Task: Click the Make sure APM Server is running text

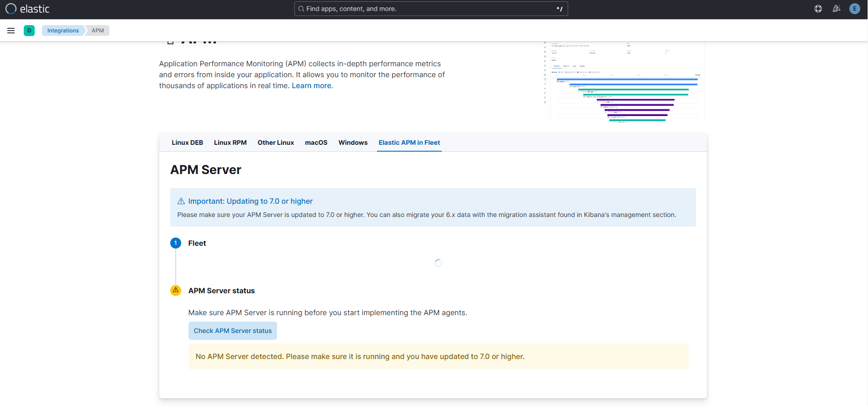Action: tap(328, 313)
